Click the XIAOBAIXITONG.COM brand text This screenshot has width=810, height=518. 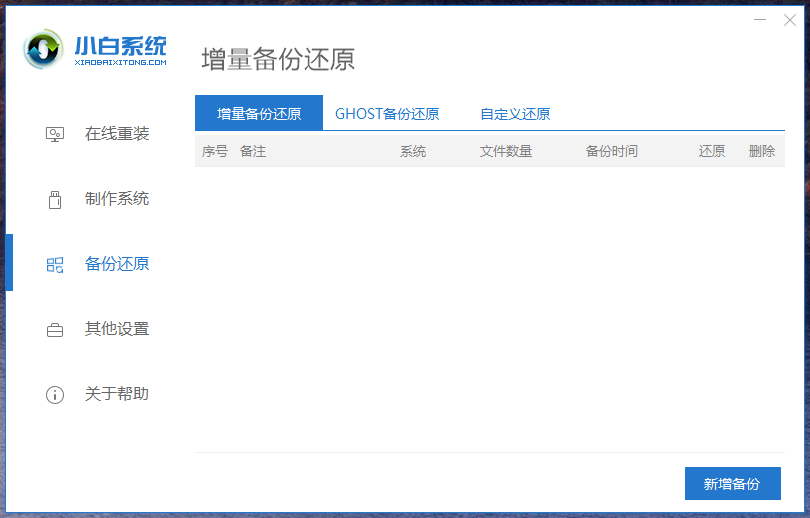(120, 62)
